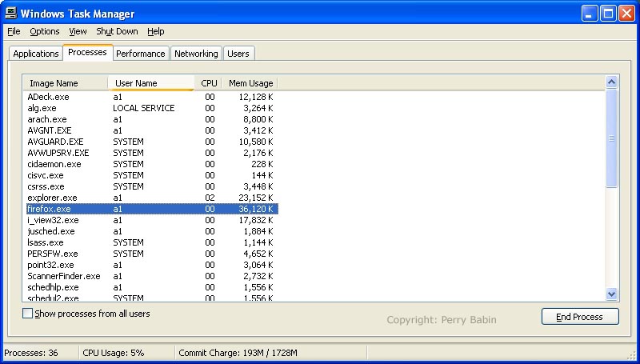Sort by User Name column header
This screenshot has height=364, width=640.
coord(151,83)
